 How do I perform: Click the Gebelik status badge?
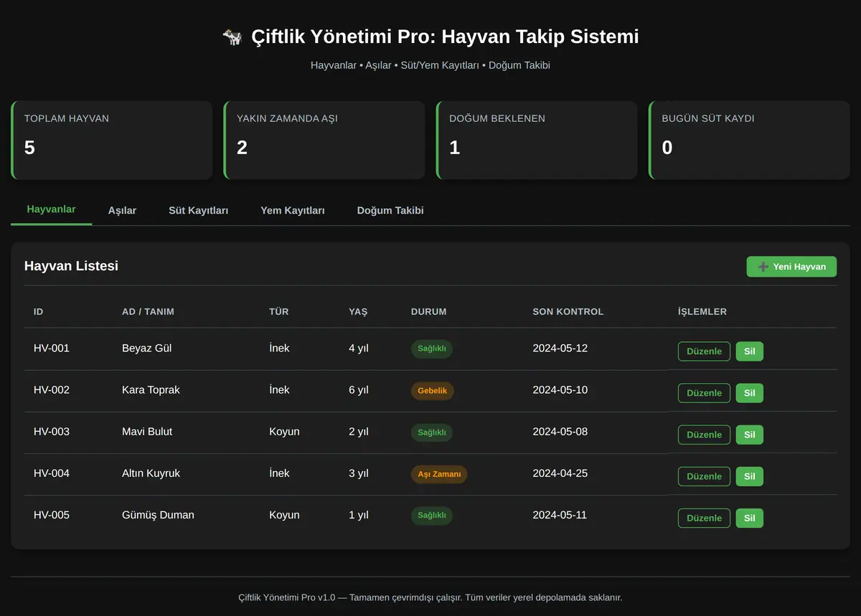[x=432, y=391]
